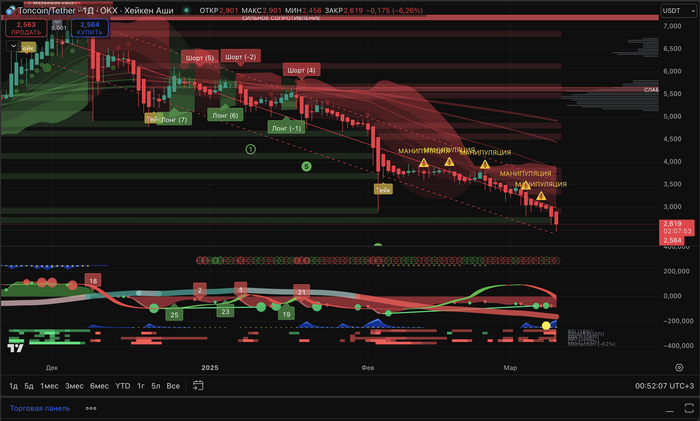The height and width of the screenshot is (421, 700).
Task: Click the Тейк label under February's long wick
Action: (383, 190)
